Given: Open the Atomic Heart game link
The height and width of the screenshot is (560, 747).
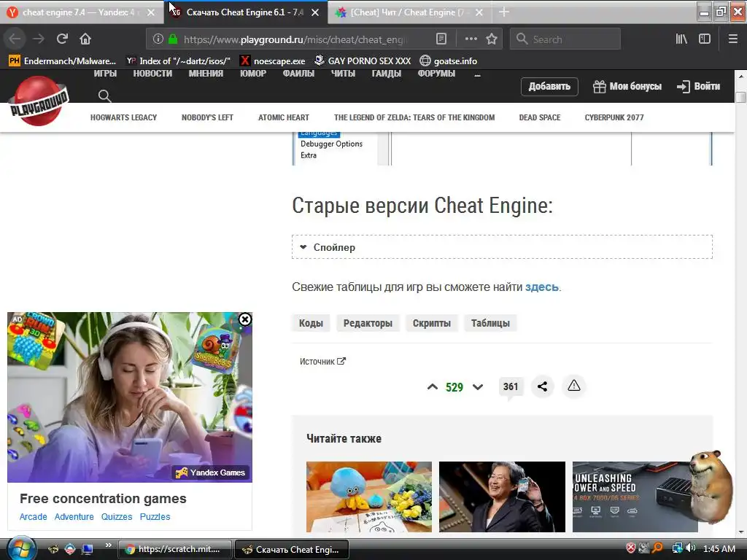Looking at the screenshot, I should click(284, 117).
